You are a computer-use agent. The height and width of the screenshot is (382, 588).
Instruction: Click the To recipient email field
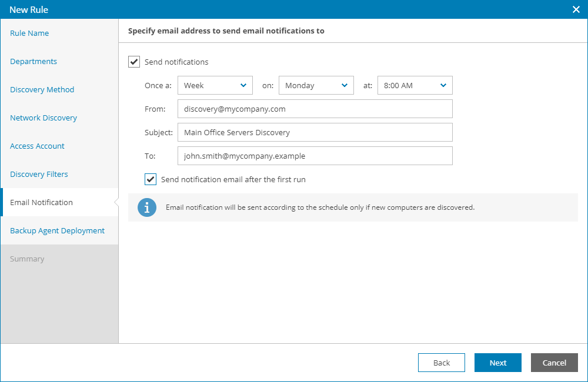(x=315, y=156)
